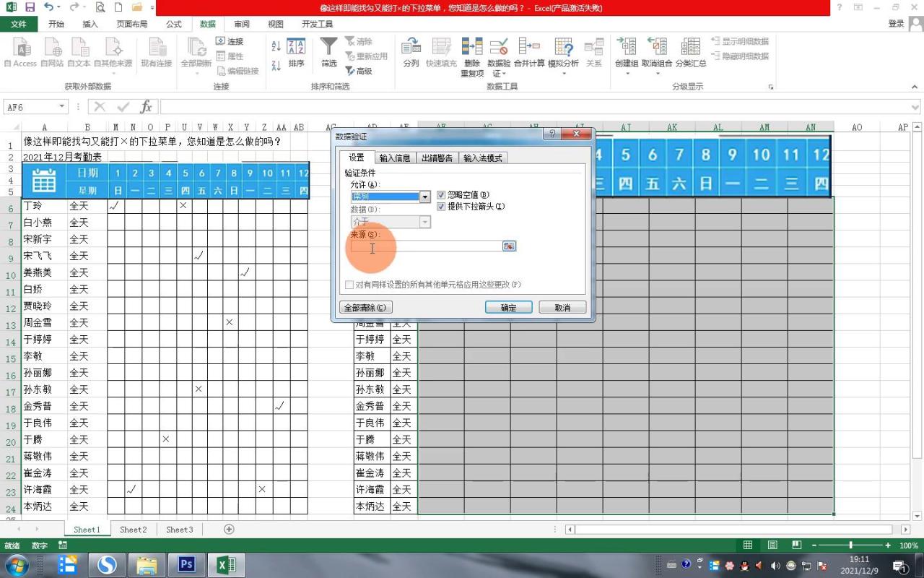The height and width of the screenshot is (578, 924).
Task: Click the OK (确定) button in dialog
Action: point(508,308)
